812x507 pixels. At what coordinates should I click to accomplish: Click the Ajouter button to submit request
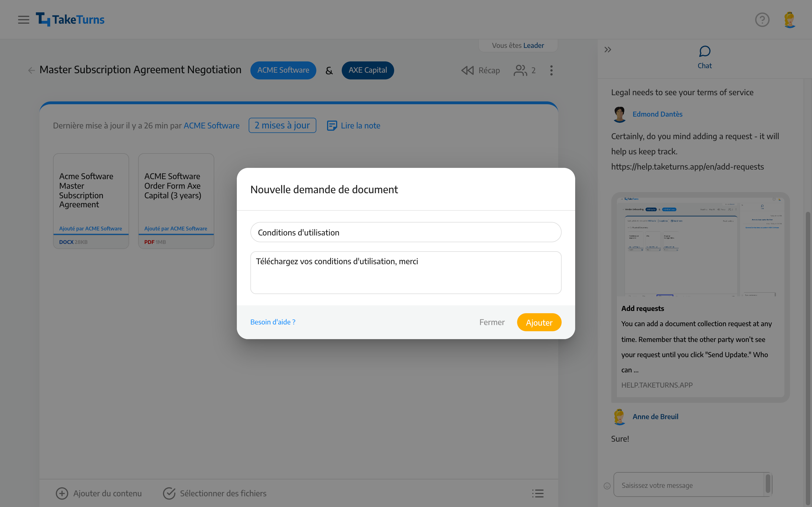click(x=539, y=322)
